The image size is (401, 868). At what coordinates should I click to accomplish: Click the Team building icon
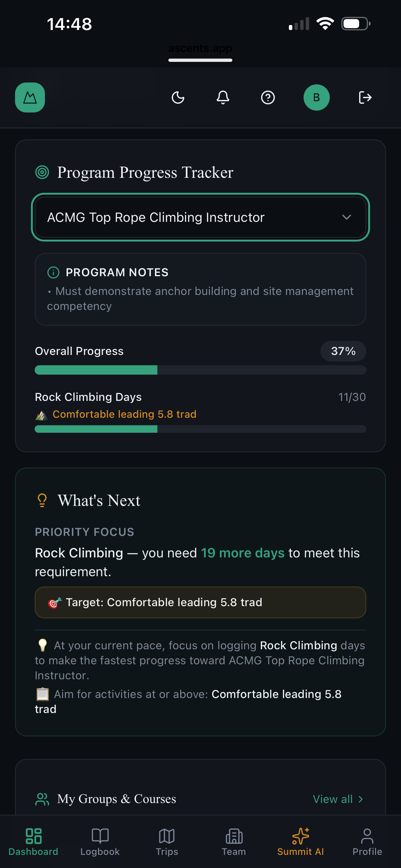[x=234, y=836]
